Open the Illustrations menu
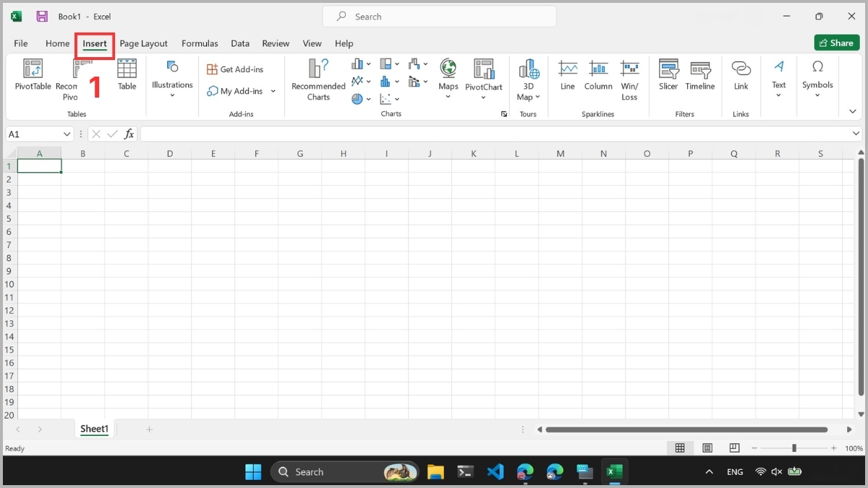Screen dimensions: 868x488 tap(172, 80)
